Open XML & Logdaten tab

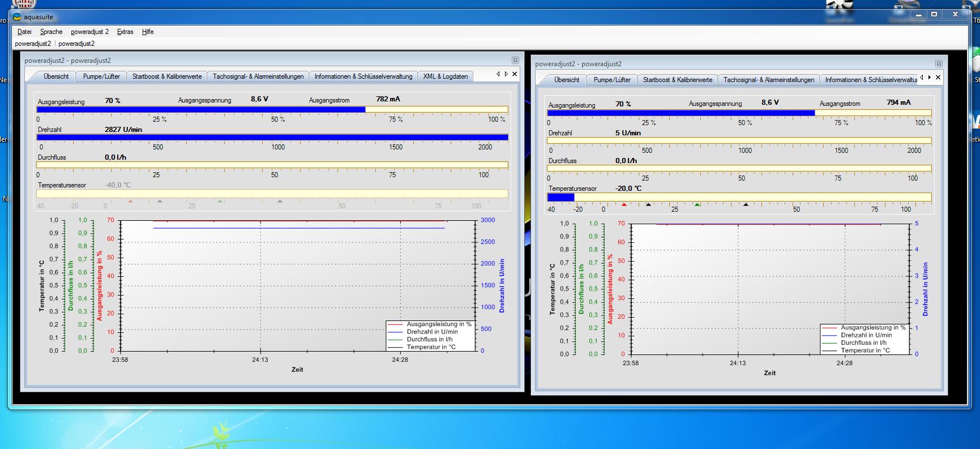[x=445, y=76]
